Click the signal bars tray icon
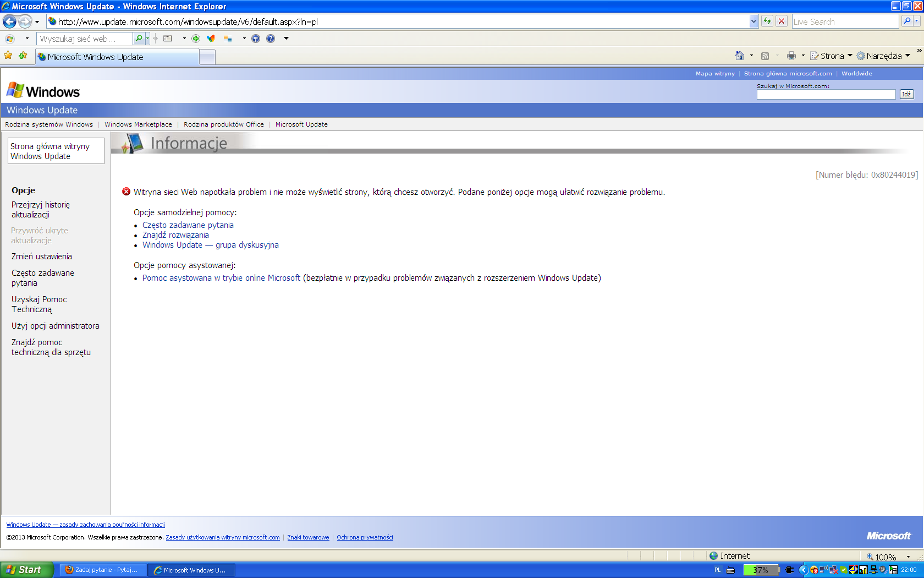The height and width of the screenshot is (578, 924). tap(864, 570)
